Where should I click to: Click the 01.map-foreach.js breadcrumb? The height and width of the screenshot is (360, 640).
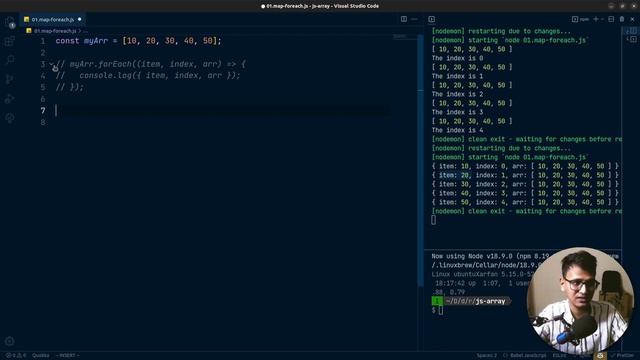55,31
